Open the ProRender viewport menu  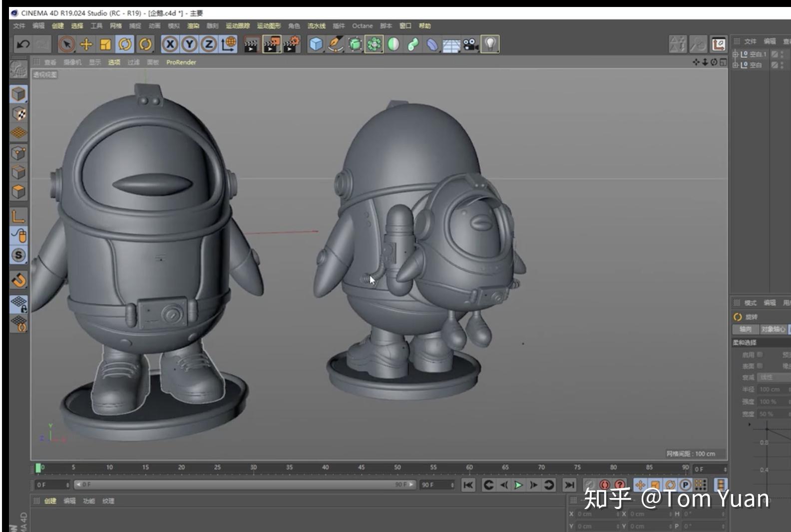[181, 62]
